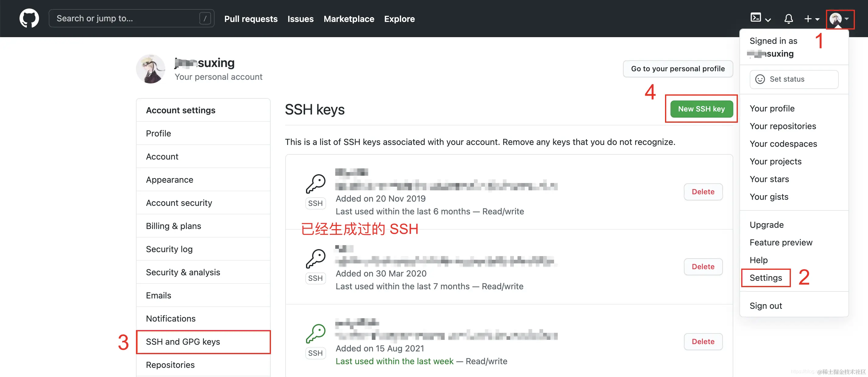The width and height of the screenshot is (868, 377).
Task: Click the command palette terminal icon
Action: click(756, 17)
